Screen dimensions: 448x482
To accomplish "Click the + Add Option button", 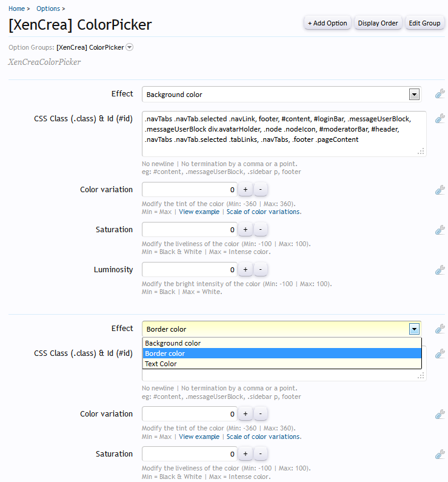I will point(327,23).
